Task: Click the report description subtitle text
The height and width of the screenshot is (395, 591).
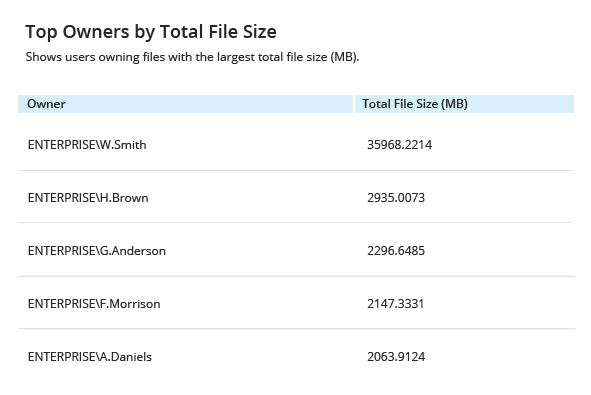Action: tap(192, 57)
